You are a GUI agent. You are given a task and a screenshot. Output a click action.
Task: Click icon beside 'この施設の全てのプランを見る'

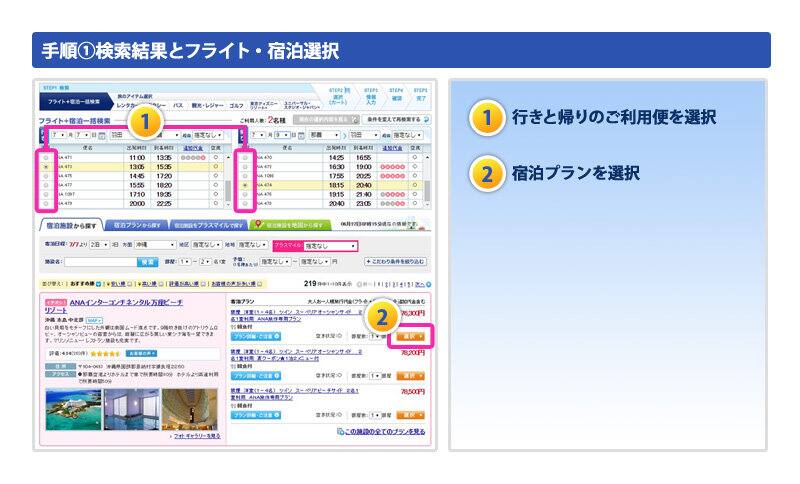(340, 431)
